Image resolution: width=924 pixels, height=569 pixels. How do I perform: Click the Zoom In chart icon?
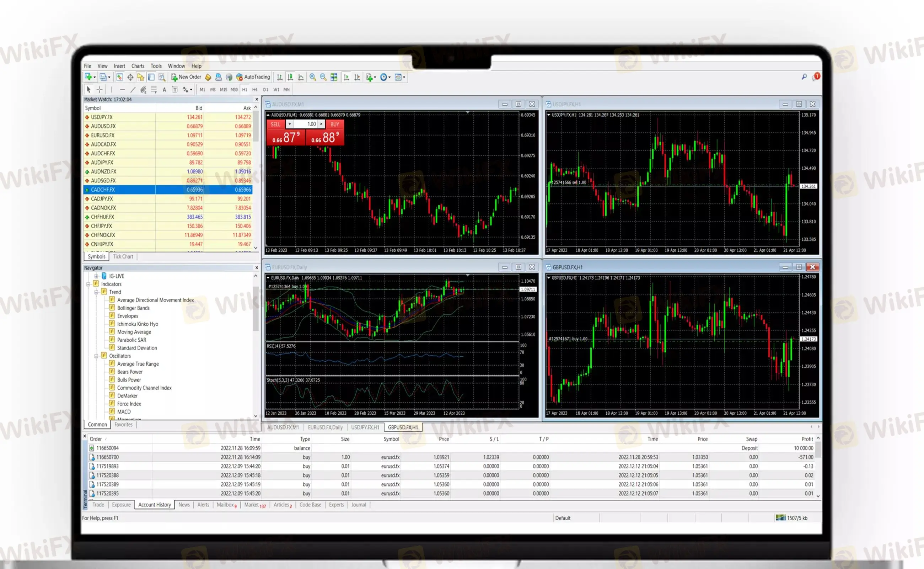(310, 77)
